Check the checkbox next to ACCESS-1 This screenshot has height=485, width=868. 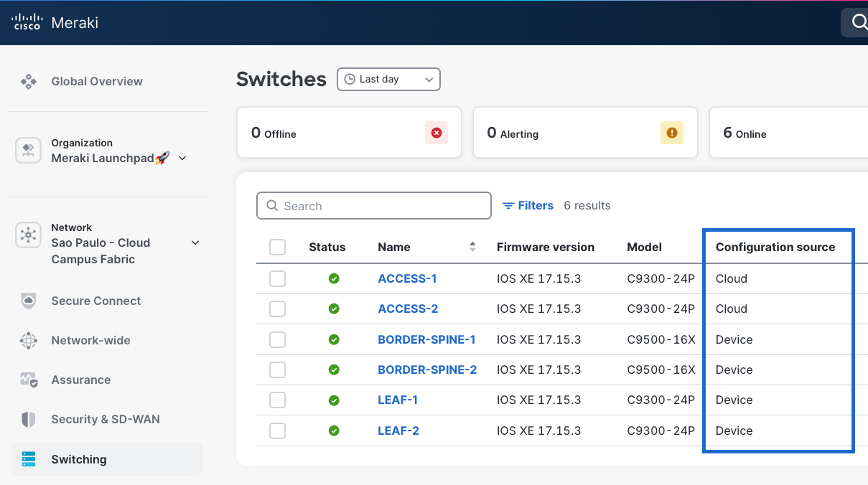click(x=277, y=278)
